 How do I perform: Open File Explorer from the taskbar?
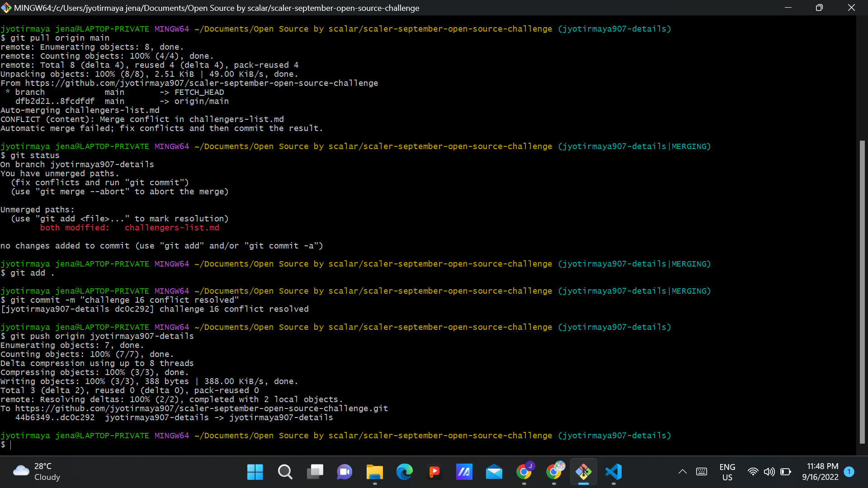pos(374,472)
